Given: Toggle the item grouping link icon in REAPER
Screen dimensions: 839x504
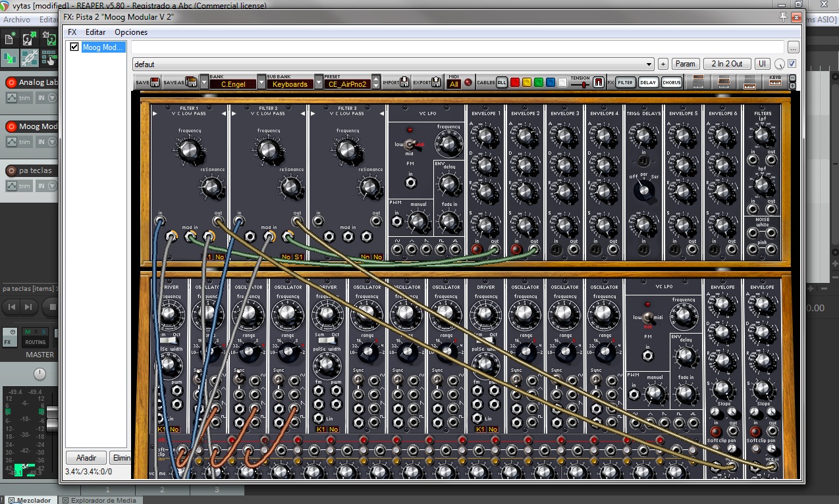Looking at the screenshot, I should pos(29,58).
